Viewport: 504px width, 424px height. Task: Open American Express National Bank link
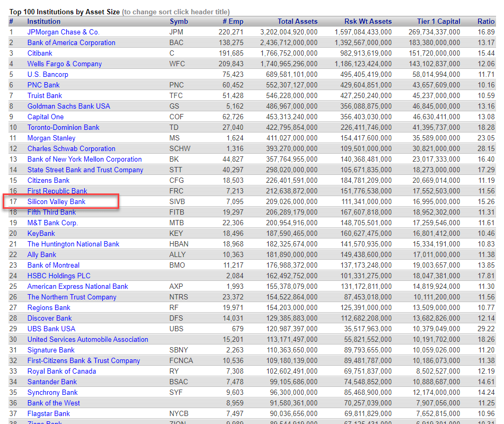(78, 287)
